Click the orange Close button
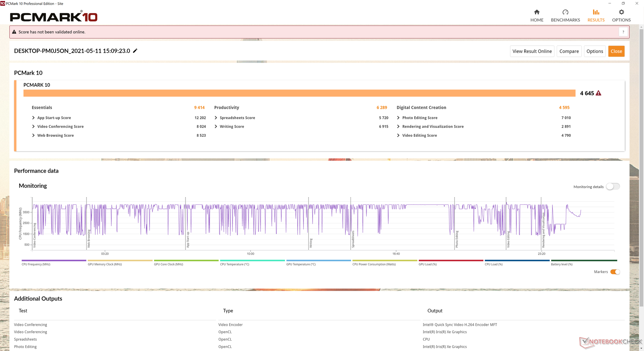The width and height of the screenshot is (644, 351). [616, 51]
